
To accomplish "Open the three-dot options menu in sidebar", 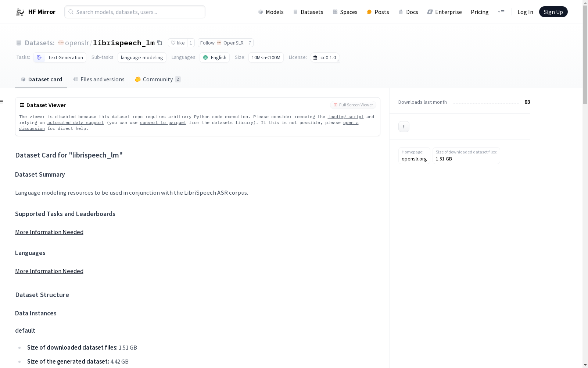I will tap(404, 126).
